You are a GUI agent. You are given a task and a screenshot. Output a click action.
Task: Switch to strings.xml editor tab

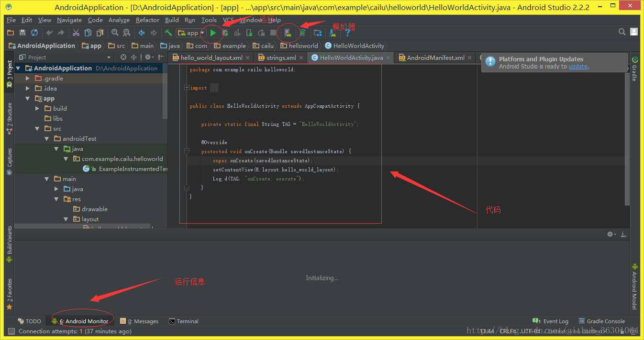281,57
